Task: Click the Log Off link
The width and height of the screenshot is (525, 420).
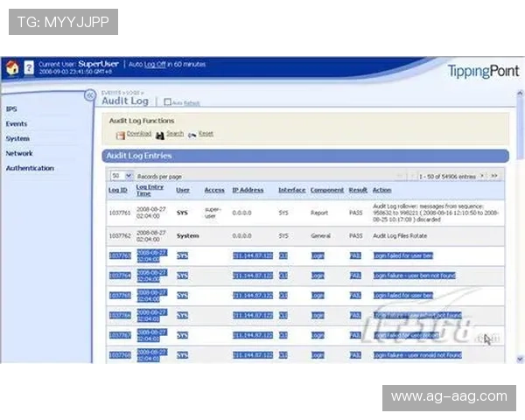Action: (x=154, y=64)
